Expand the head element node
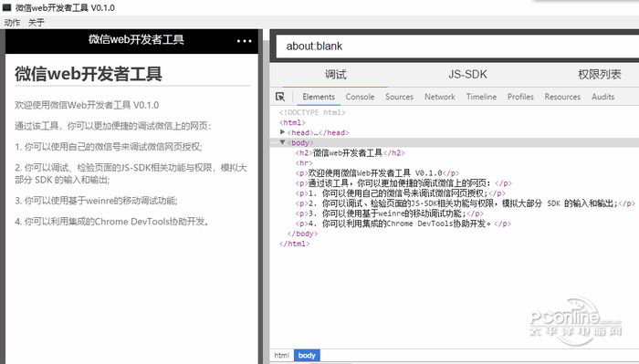The image size is (639, 364). (x=282, y=132)
